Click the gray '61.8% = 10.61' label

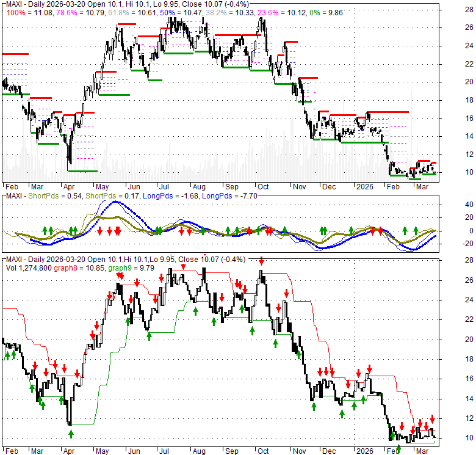tap(132, 13)
